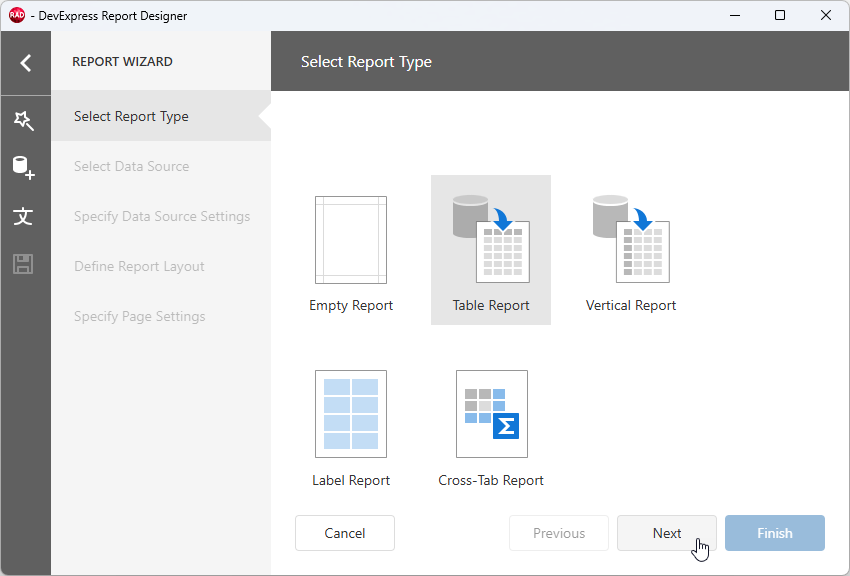Open the Select Data Source step

pyautogui.click(x=132, y=166)
